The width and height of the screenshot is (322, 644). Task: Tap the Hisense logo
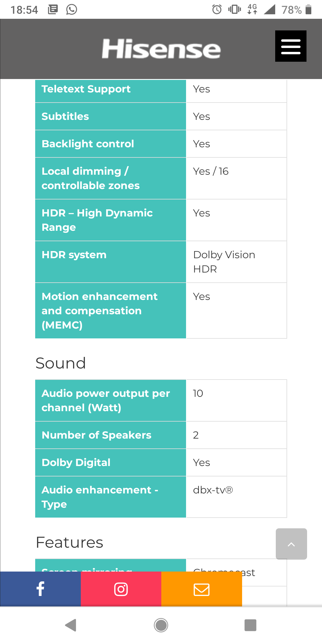tap(161, 49)
